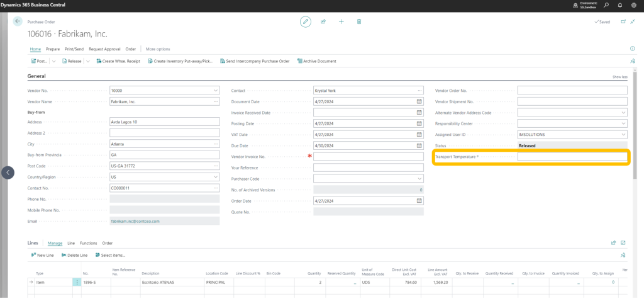Collapse the page with the diagonal arrows icon
Screen dimensions: 644x301
point(633,22)
